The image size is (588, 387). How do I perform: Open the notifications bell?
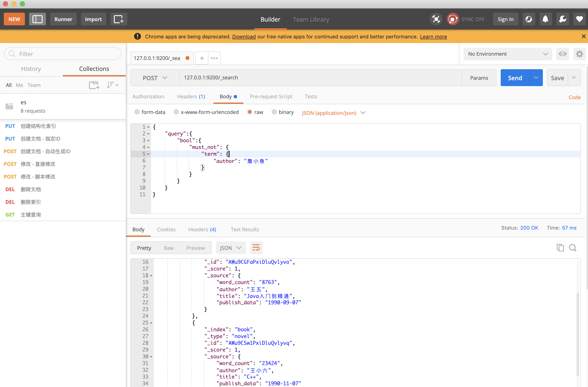[545, 19]
